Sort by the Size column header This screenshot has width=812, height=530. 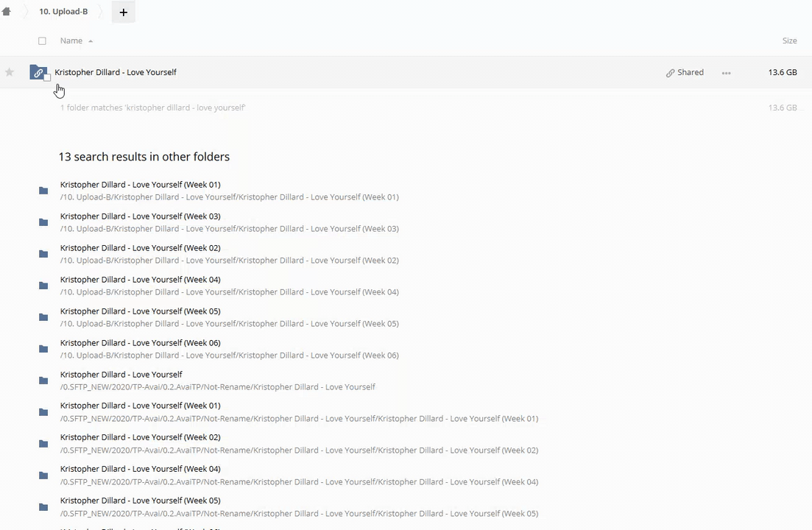789,41
